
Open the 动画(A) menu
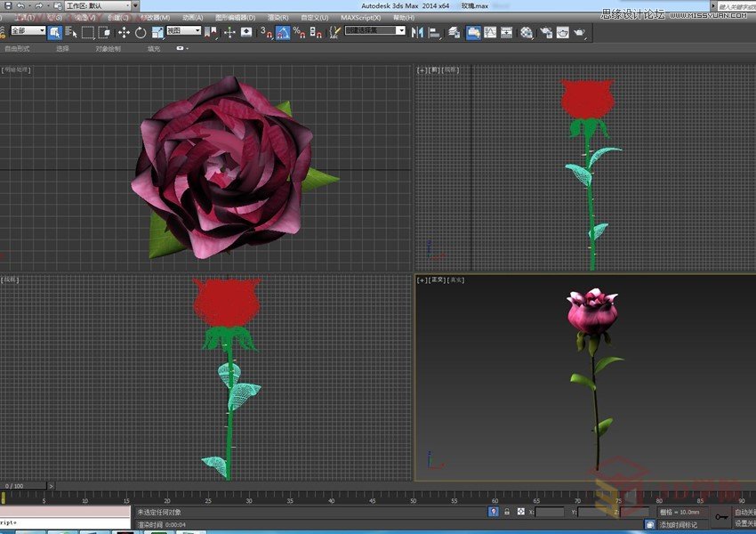(192, 18)
